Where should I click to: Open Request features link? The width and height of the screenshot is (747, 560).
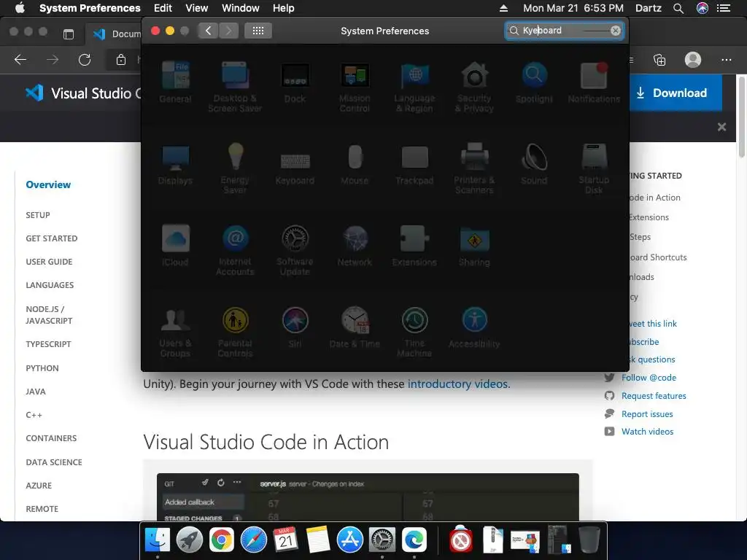(654, 396)
